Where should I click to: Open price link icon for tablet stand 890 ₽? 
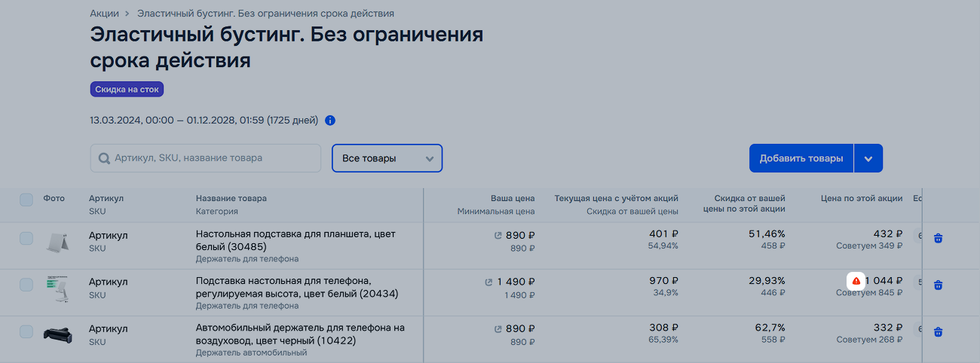(498, 236)
